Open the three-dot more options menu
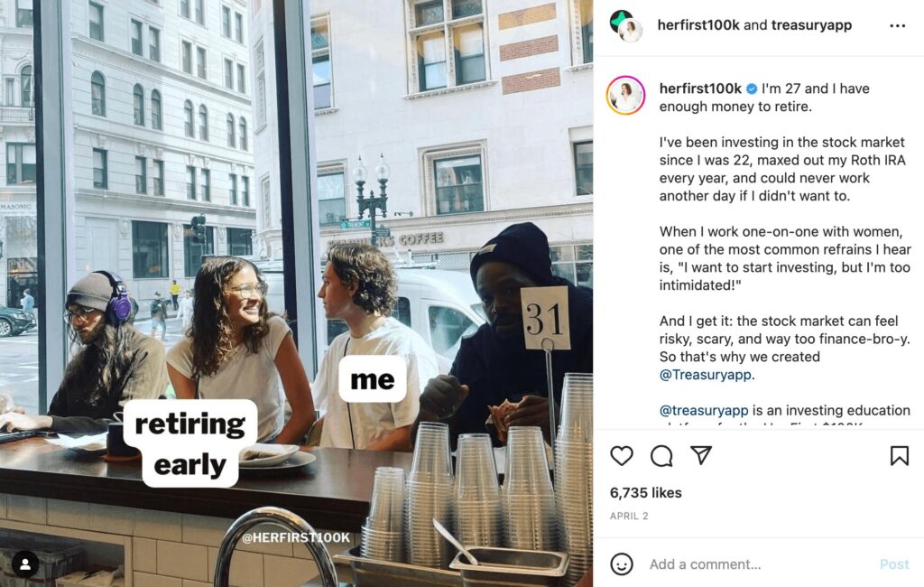 tap(898, 25)
